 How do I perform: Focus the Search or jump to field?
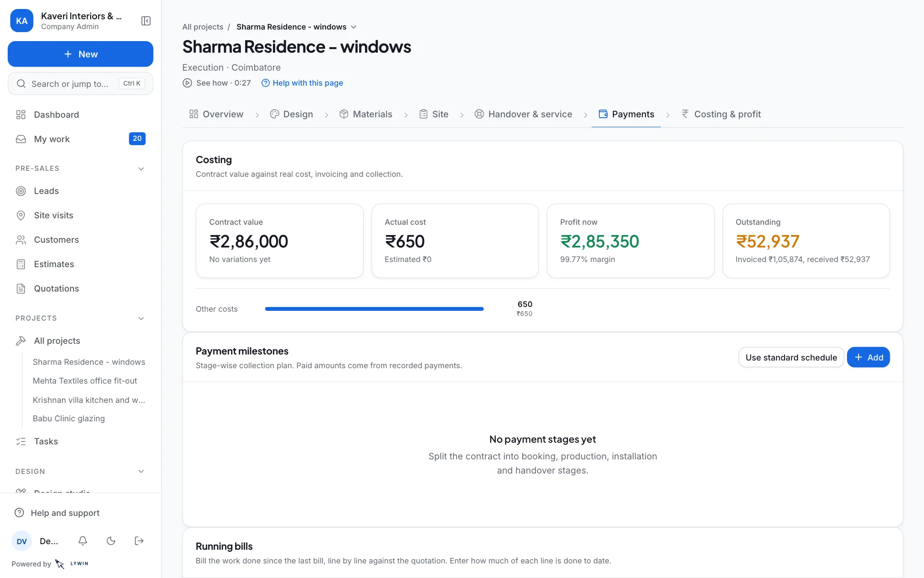(80, 83)
